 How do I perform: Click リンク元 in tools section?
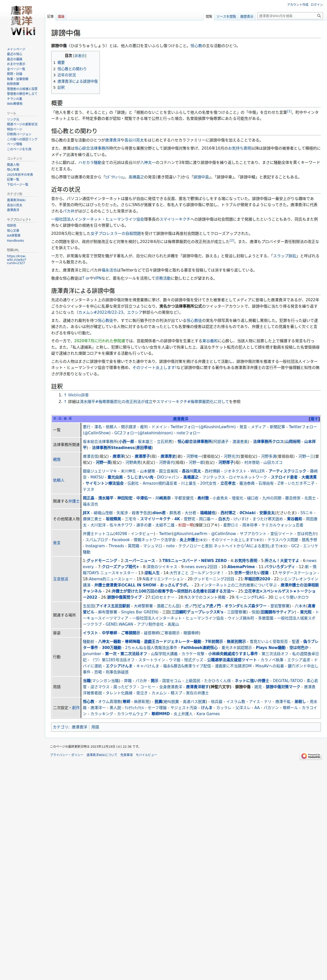coord(13,120)
